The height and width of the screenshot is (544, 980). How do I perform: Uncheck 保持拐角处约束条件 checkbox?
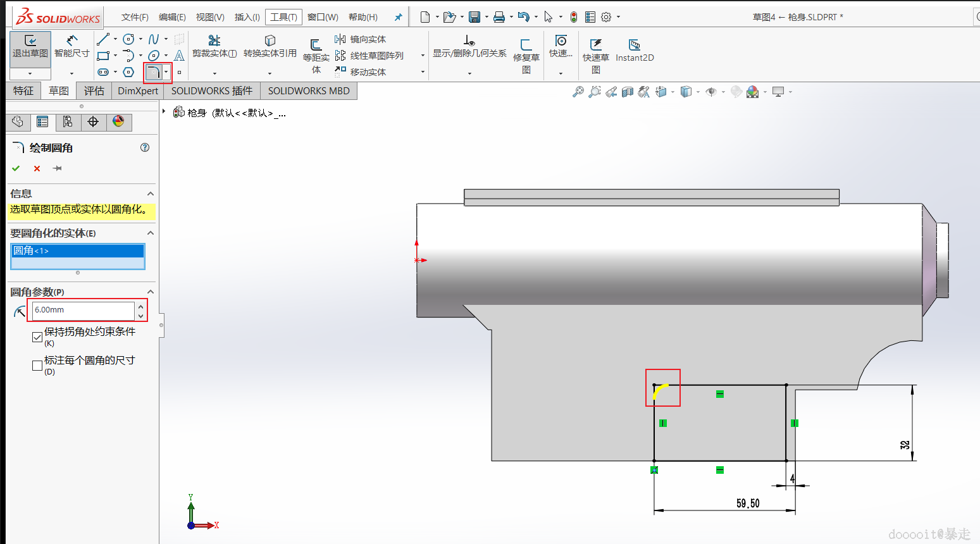pos(37,337)
